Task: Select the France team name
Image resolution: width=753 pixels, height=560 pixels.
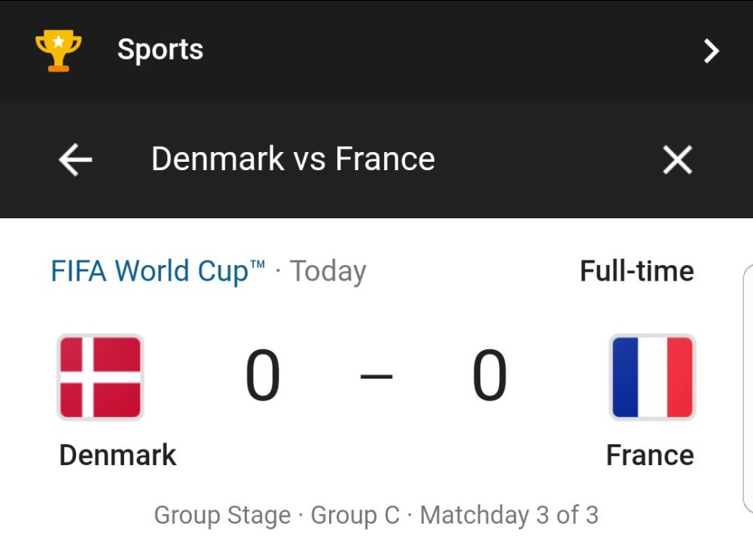Action: point(650,455)
